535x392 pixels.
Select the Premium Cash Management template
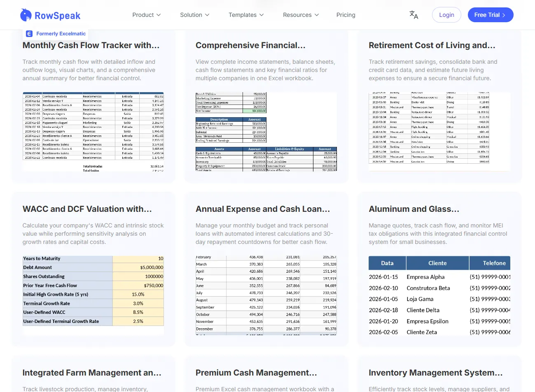[256, 373]
